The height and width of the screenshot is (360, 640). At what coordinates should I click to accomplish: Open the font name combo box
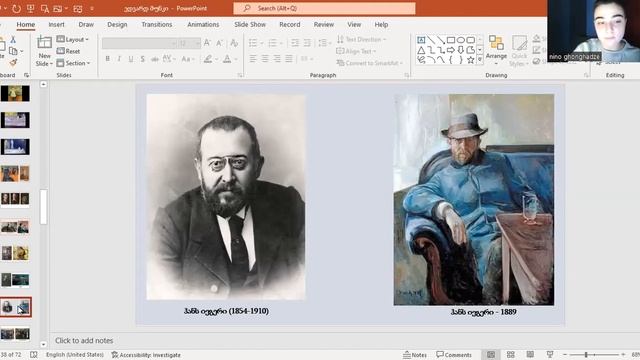pos(139,43)
